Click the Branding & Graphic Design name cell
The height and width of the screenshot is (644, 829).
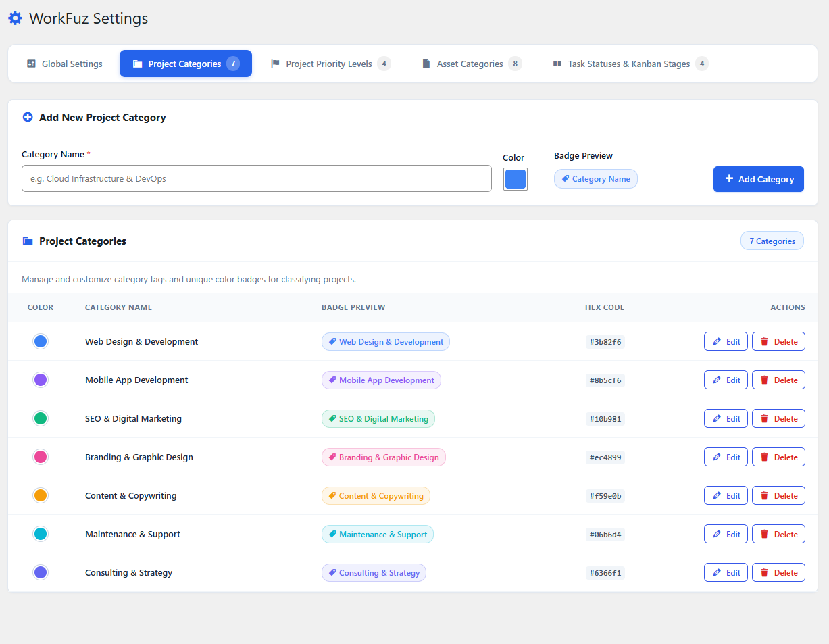pyautogui.click(x=139, y=457)
